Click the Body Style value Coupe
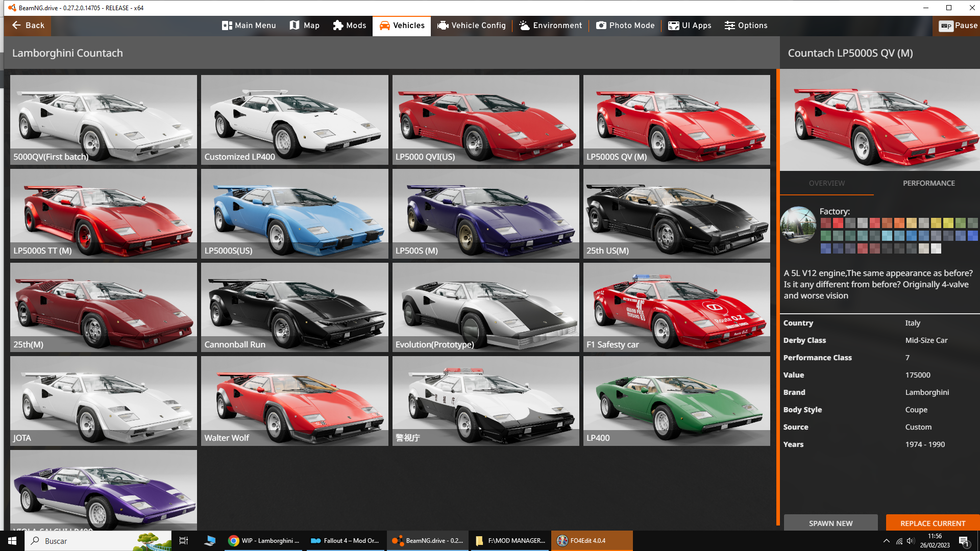This screenshot has width=980, height=551. coord(916,410)
